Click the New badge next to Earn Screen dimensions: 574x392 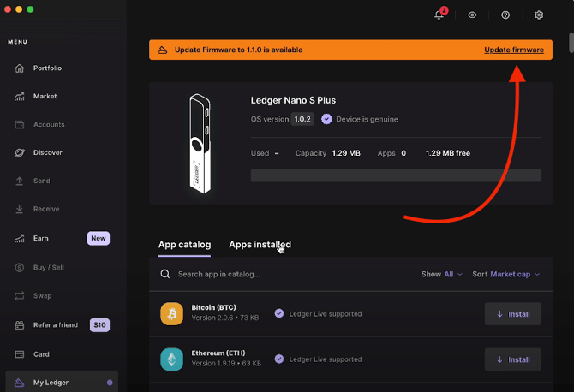click(x=99, y=239)
